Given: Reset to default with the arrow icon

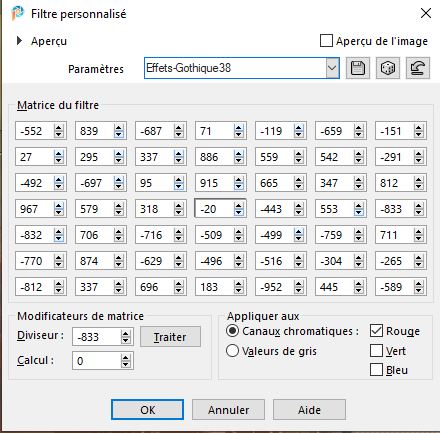Looking at the screenshot, I should [418, 68].
